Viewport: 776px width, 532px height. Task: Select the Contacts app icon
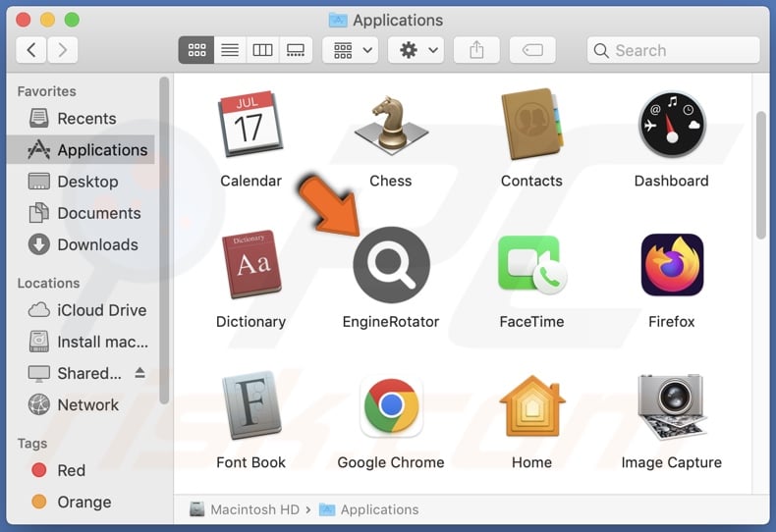(x=531, y=124)
